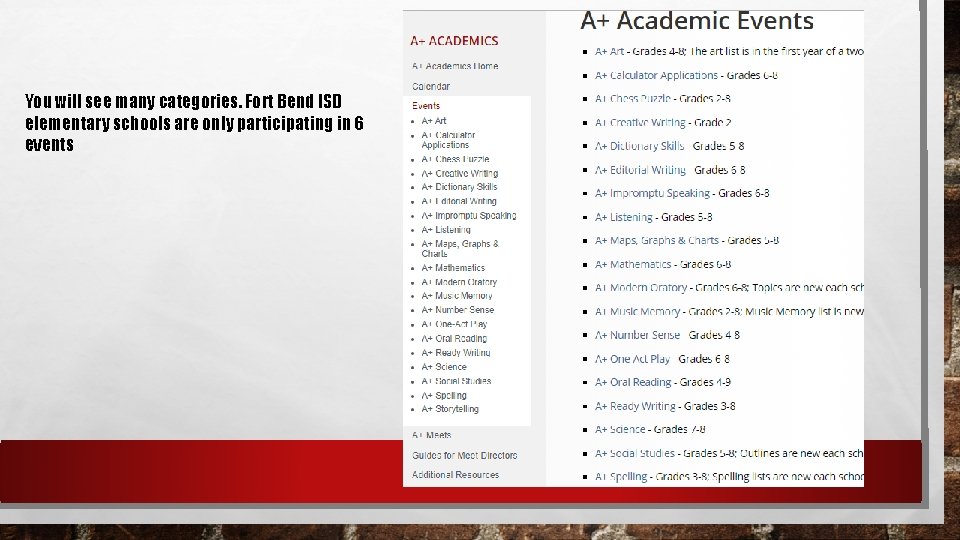Open A+ Impromptu Speaking in sidebar
This screenshot has height=540, width=960.
tap(469, 216)
